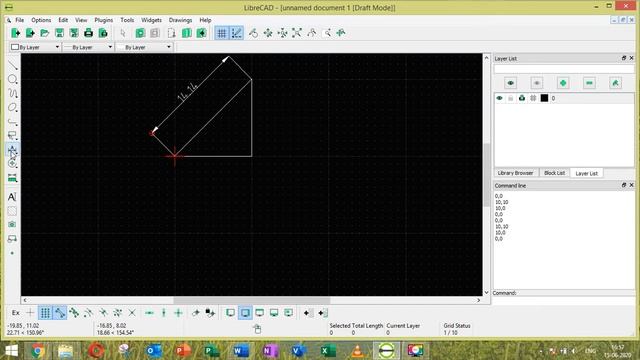
Task: Toggle Snap Center
Action: pos(88,313)
